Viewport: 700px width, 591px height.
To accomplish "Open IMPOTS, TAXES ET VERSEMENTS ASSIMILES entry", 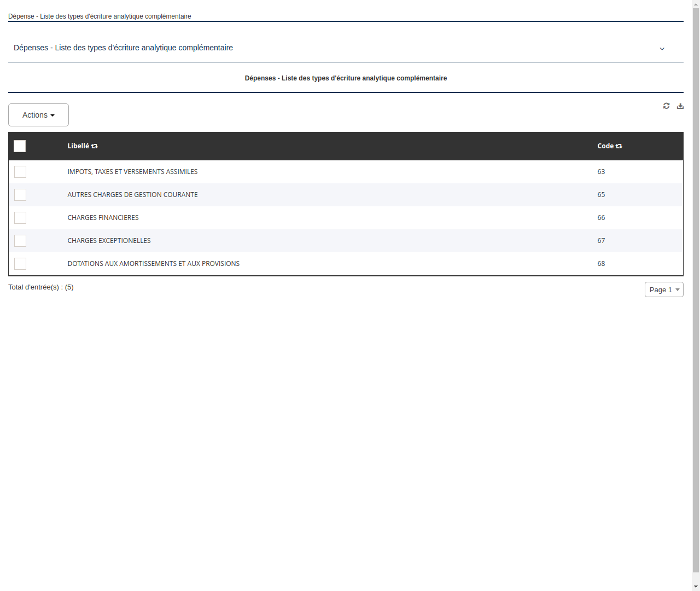I will point(132,172).
